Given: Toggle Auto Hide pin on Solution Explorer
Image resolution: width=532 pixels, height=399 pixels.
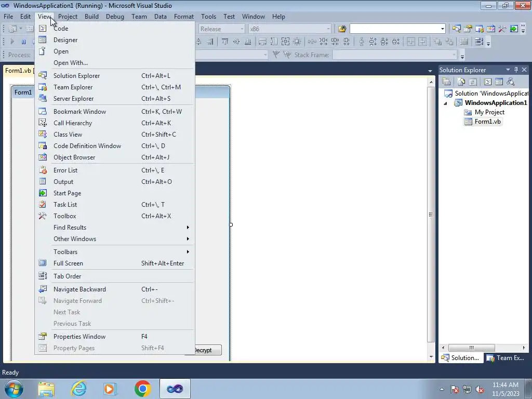Looking at the screenshot, I should pyautogui.click(x=516, y=70).
